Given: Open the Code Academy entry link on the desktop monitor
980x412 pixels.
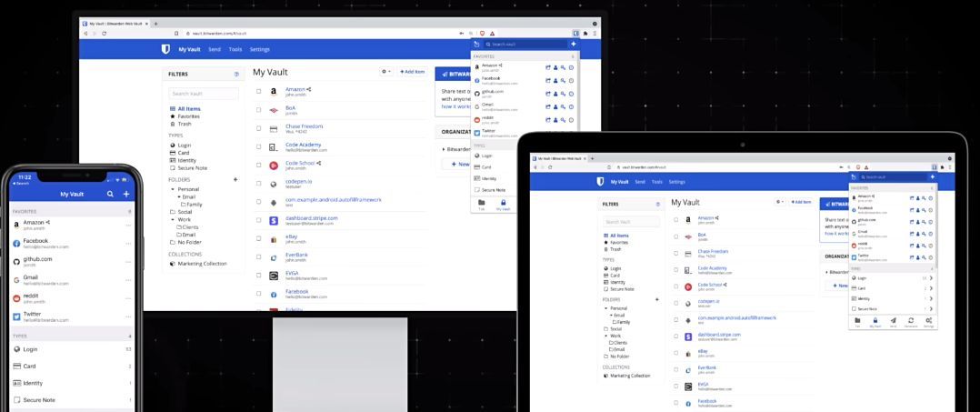Looking at the screenshot, I should (x=303, y=145).
